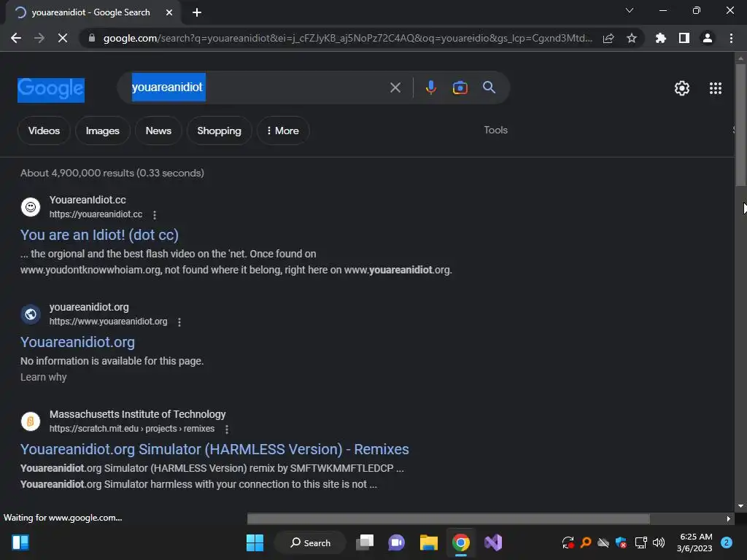Open the volume speaker tray icon
Viewport: 747px width, 560px height.
(659, 542)
